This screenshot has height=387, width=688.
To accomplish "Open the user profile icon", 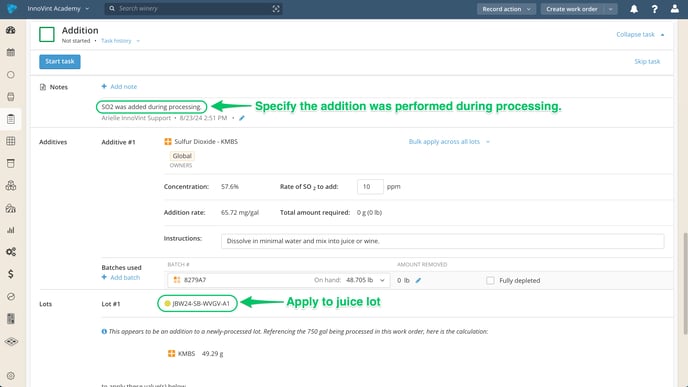I will coord(674,9).
